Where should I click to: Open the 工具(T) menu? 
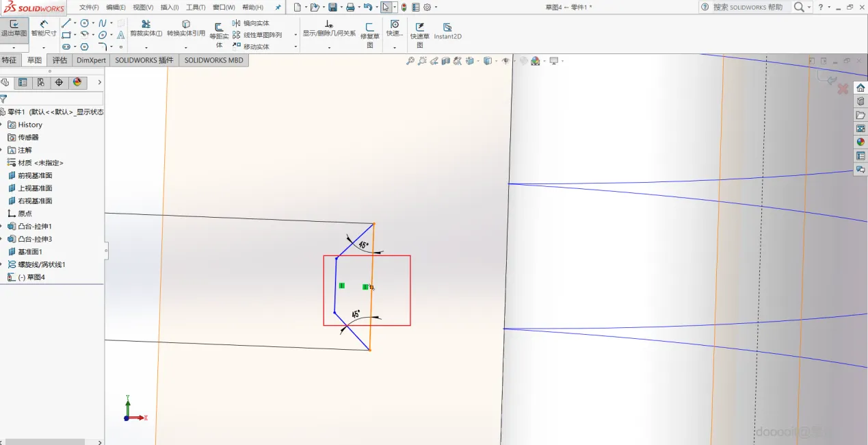[x=196, y=8]
